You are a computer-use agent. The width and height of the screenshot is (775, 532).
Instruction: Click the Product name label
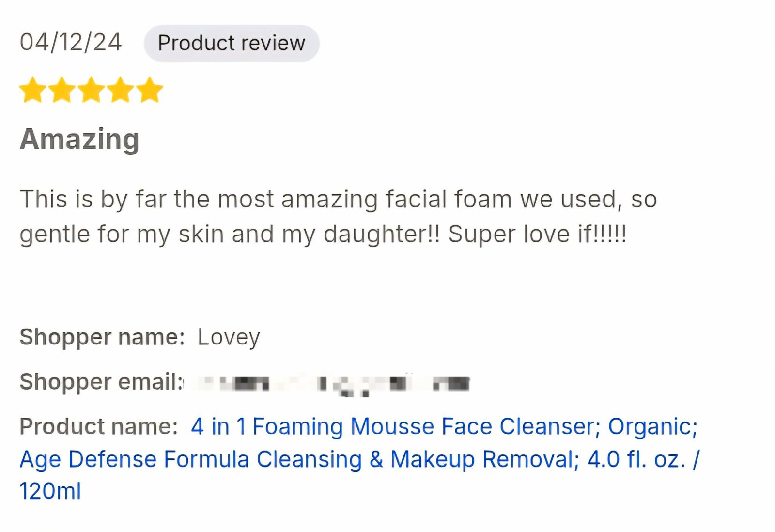click(x=99, y=426)
